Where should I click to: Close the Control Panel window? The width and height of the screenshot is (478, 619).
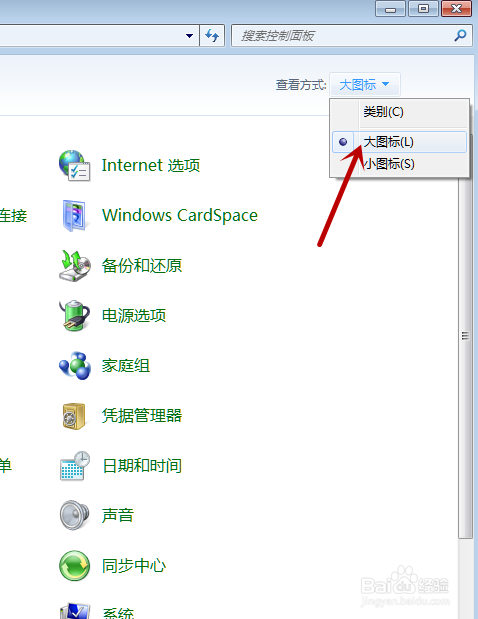tap(456, 9)
